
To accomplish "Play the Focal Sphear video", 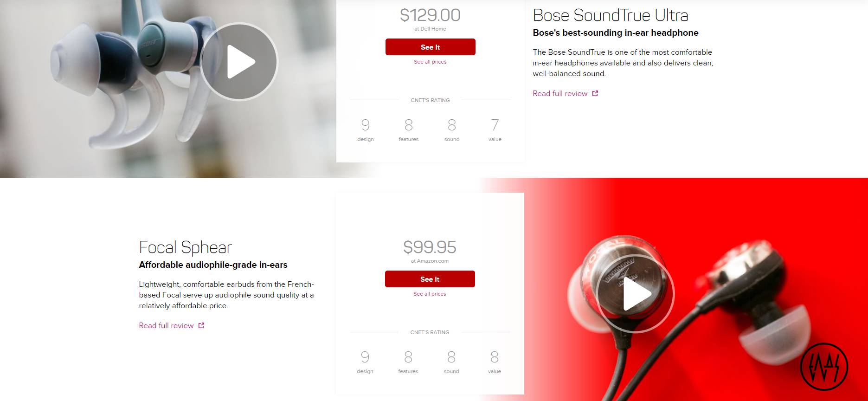I will (636, 293).
